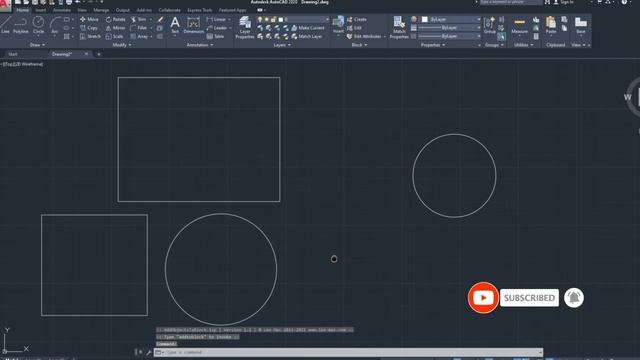Click the Trim tool
640x360 pixels.
pyautogui.click(x=138, y=19)
